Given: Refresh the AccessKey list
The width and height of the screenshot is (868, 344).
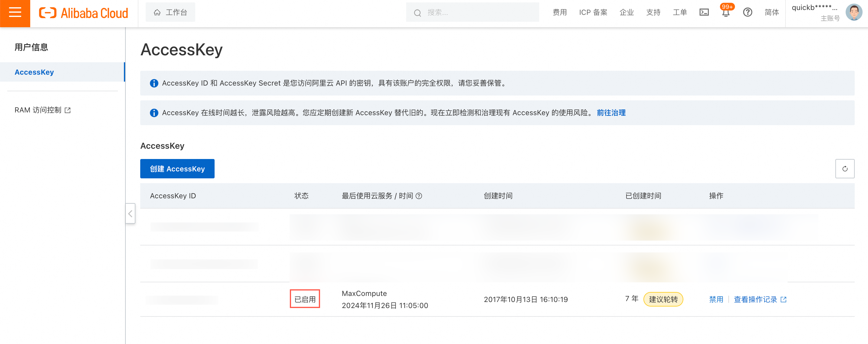Looking at the screenshot, I should 844,168.
